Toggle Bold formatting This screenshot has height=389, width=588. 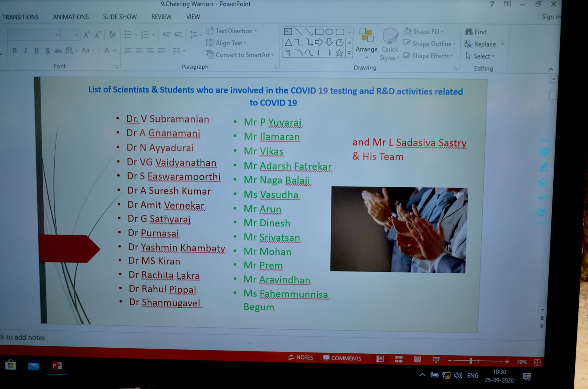pyautogui.click(x=15, y=51)
